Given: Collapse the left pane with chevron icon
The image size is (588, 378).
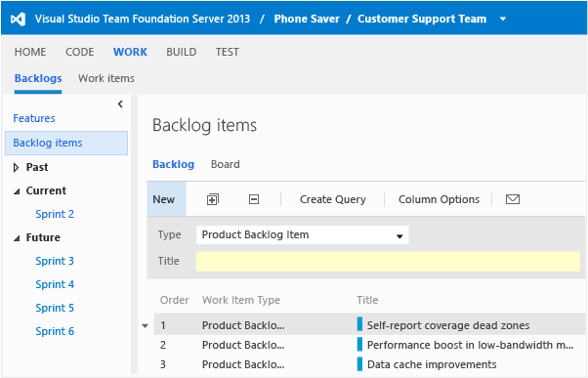Looking at the screenshot, I should [120, 104].
